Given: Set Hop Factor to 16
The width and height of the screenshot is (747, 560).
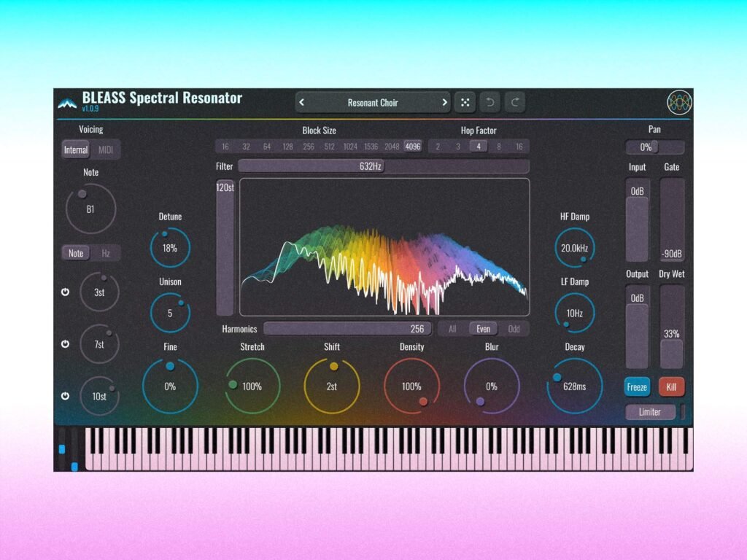Looking at the screenshot, I should pos(519,147).
